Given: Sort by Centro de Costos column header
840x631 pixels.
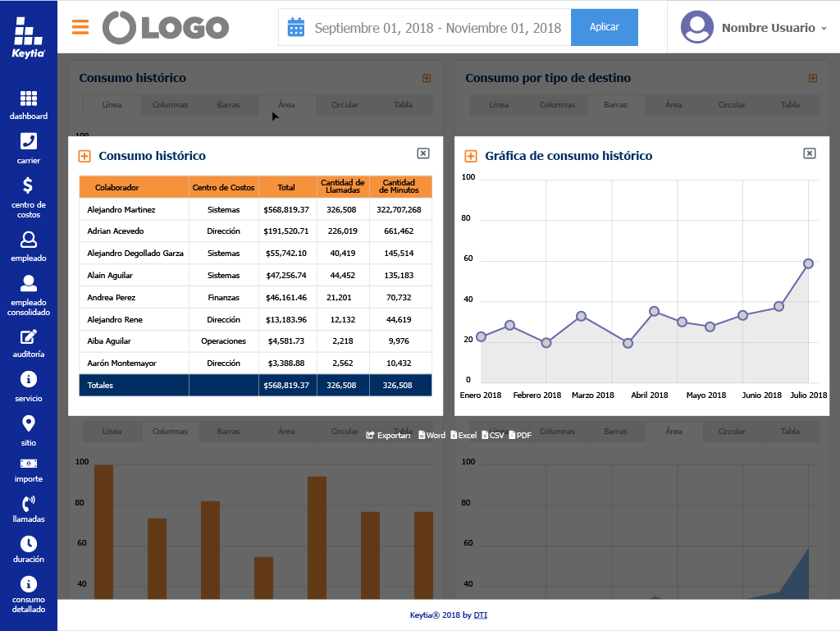Looking at the screenshot, I should [x=223, y=187].
